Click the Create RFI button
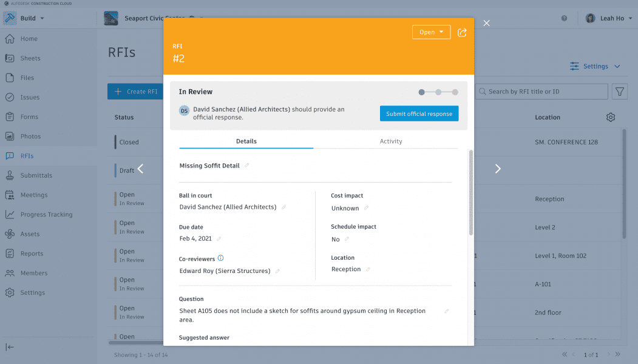The width and height of the screenshot is (638, 364). (x=135, y=92)
